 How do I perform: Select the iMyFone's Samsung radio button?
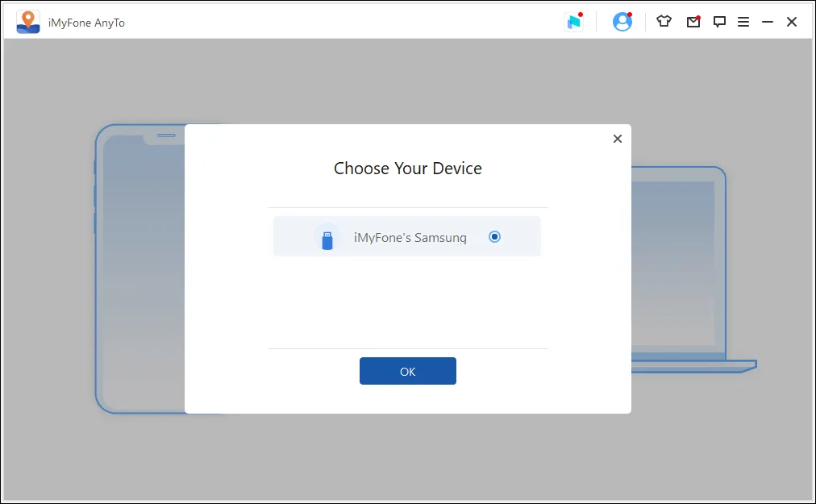point(494,237)
